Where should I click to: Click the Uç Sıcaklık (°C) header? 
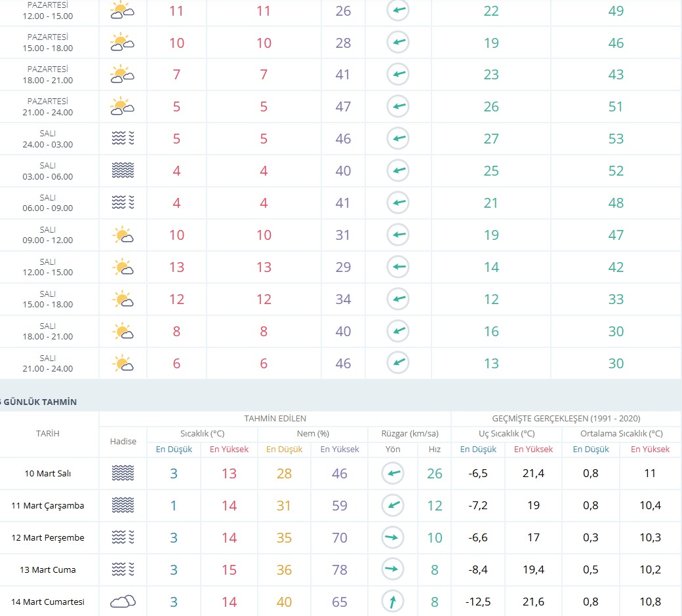tap(506, 433)
